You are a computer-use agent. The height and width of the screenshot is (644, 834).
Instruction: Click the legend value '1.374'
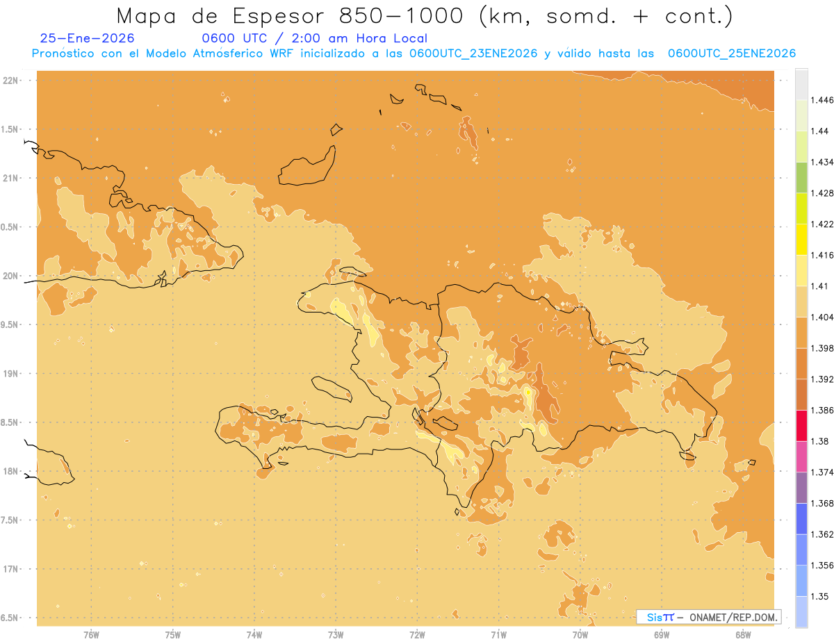[x=822, y=472]
